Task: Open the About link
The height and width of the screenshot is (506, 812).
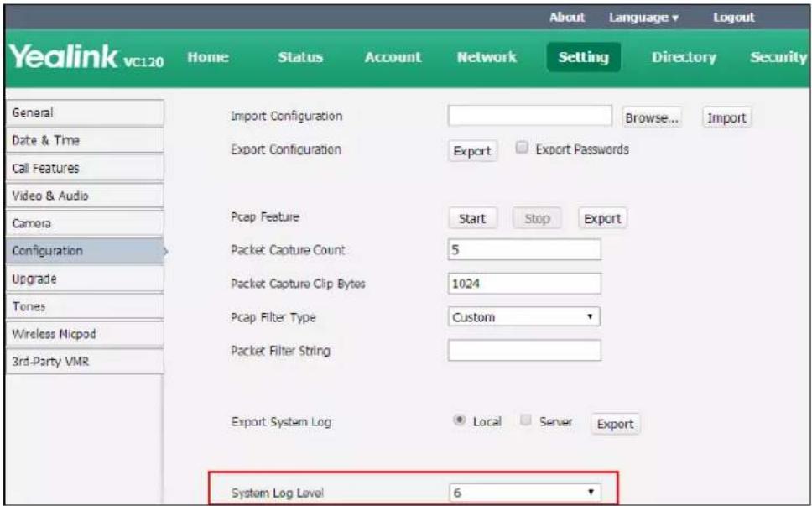Action: (x=566, y=17)
